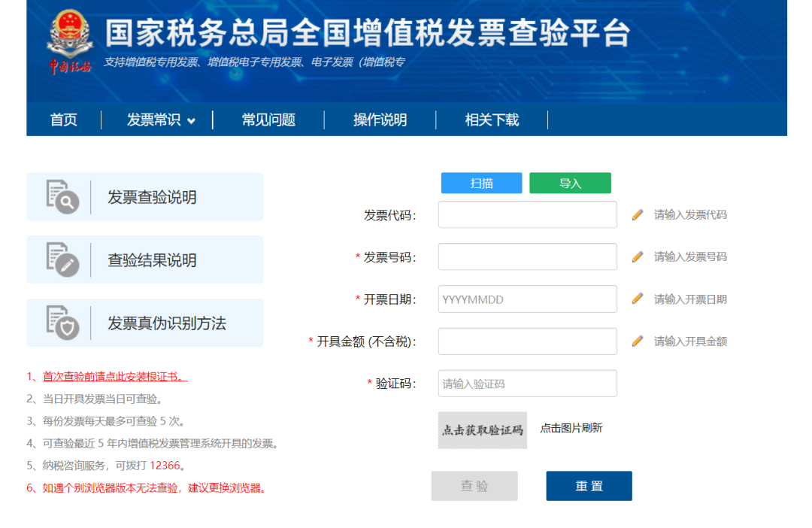Open the 发票常识 menu

pos(154,120)
